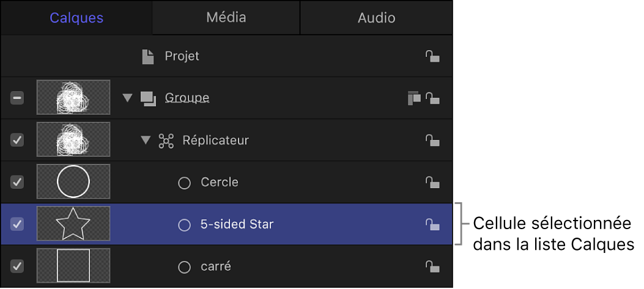Lock the 5-sided Star layer
The image size is (644, 289).
point(432,224)
